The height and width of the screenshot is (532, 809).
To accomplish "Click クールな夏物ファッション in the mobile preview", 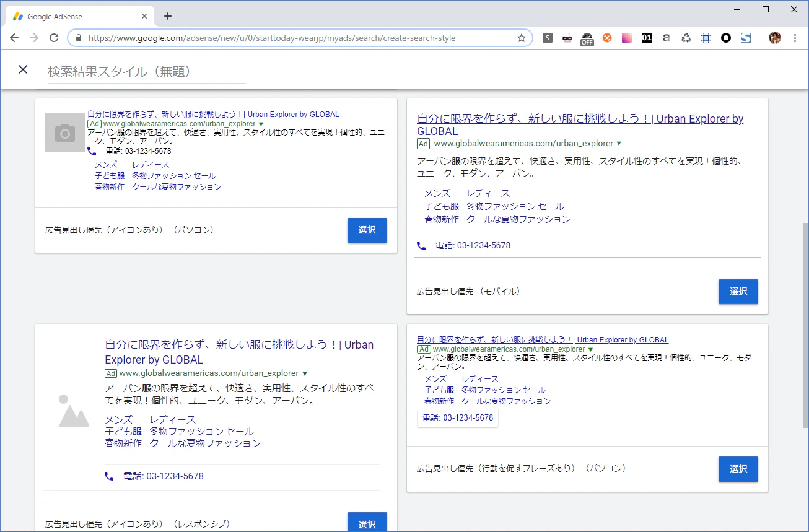I will coord(518,219).
